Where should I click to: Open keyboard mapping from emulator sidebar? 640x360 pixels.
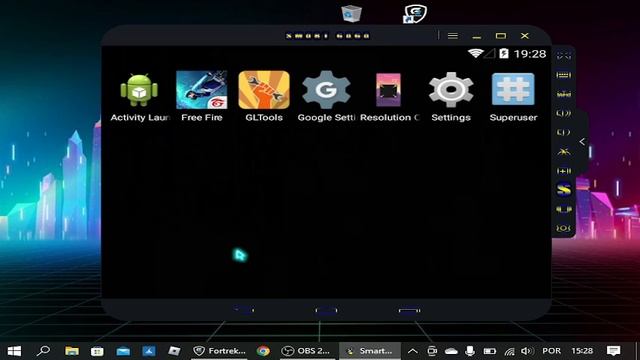[x=564, y=75]
